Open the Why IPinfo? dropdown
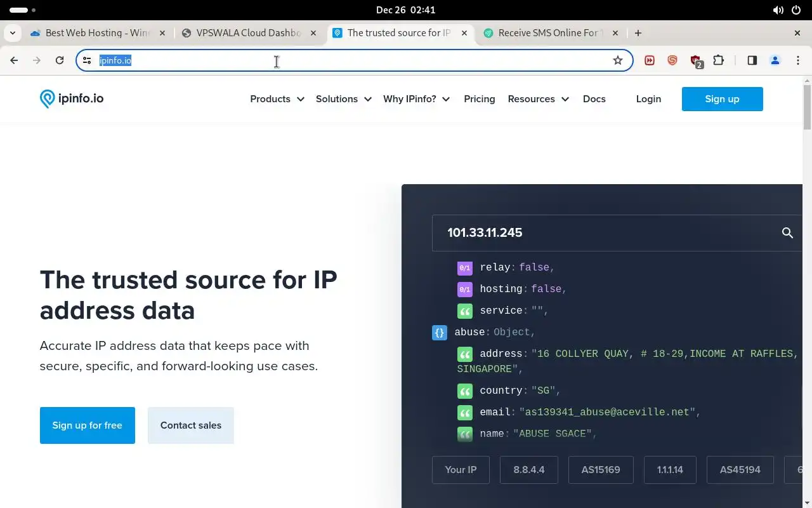This screenshot has width=812, height=508. (416, 99)
